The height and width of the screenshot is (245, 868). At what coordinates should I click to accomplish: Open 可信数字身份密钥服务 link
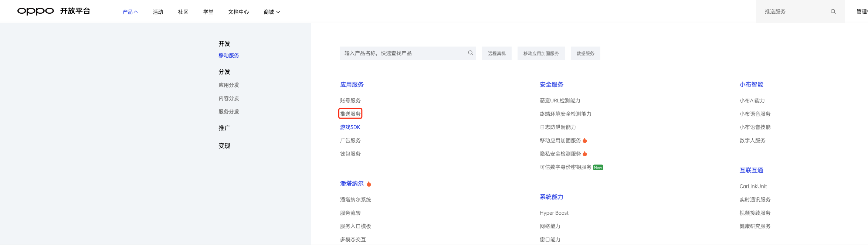pos(566,167)
